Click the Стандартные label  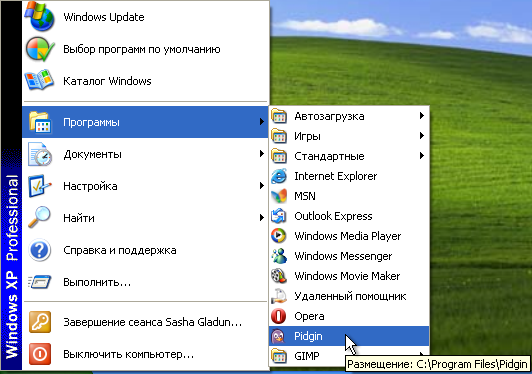[x=329, y=156]
